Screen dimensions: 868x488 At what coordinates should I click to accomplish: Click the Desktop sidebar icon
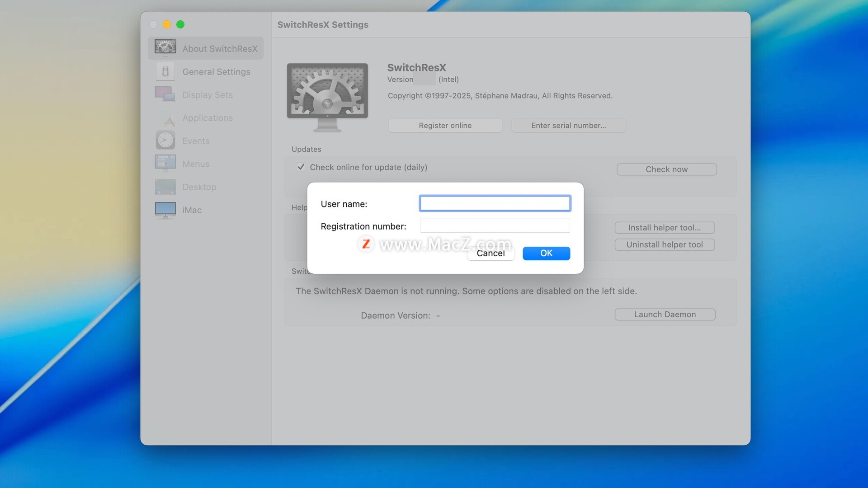(165, 187)
